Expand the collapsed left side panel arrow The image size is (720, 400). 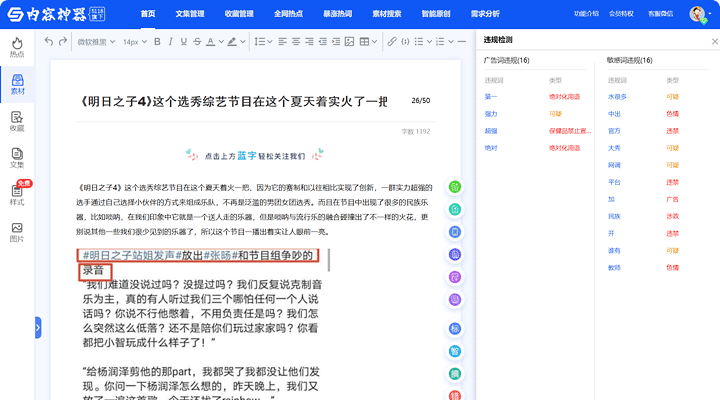[x=38, y=327]
